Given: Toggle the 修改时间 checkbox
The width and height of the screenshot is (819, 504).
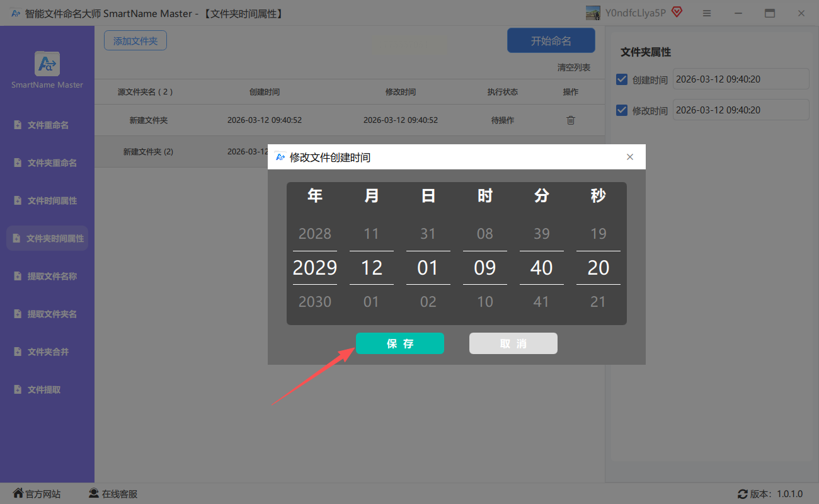Looking at the screenshot, I should coord(622,110).
